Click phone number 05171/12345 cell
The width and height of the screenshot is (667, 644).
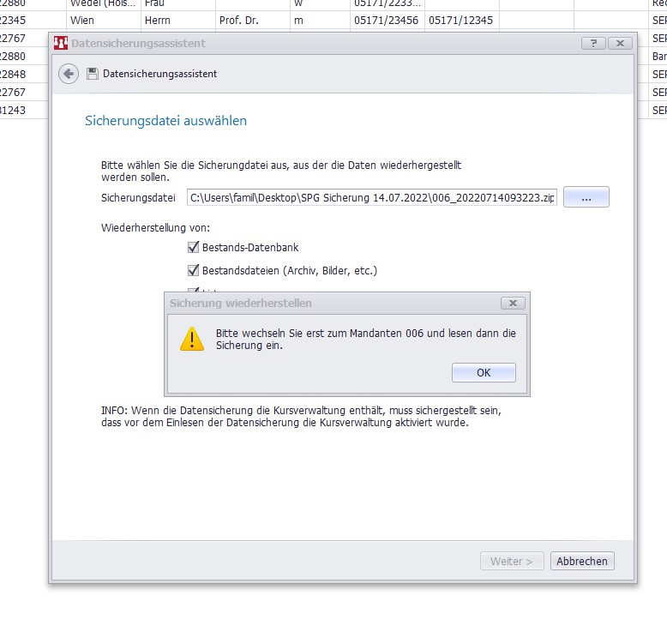[x=460, y=20]
